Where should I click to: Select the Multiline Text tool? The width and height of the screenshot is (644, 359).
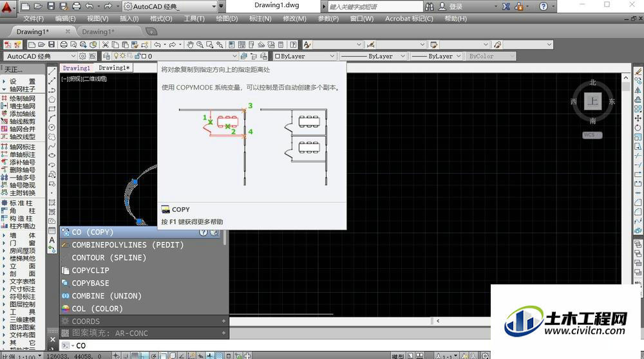click(x=52, y=240)
